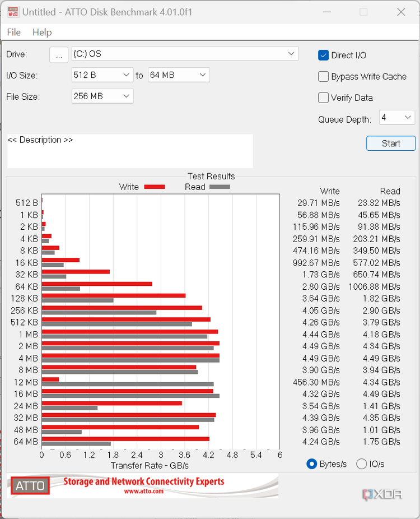Open the I/O Size end 64 MB dropdown
The height and width of the screenshot is (519, 420).
(179, 75)
